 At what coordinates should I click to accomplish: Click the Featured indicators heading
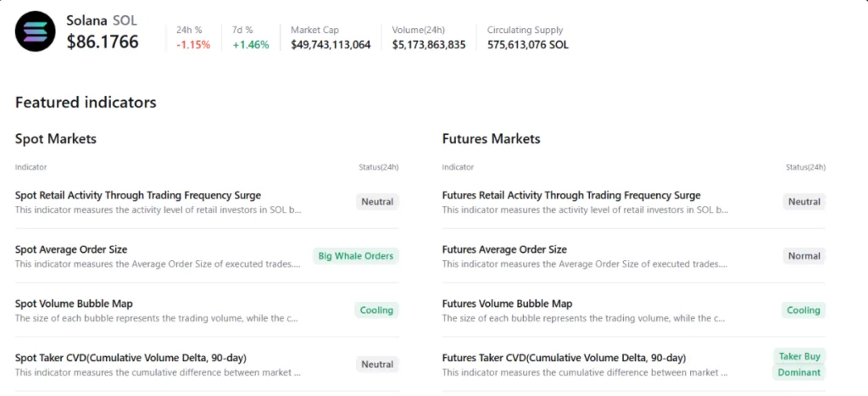[x=86, y=103]
